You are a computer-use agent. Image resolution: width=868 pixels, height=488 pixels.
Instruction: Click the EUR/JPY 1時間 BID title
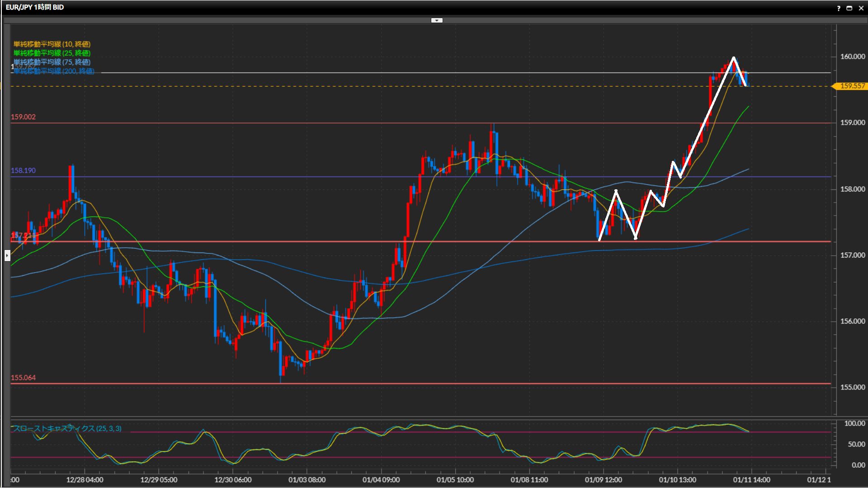click(35, 7)
